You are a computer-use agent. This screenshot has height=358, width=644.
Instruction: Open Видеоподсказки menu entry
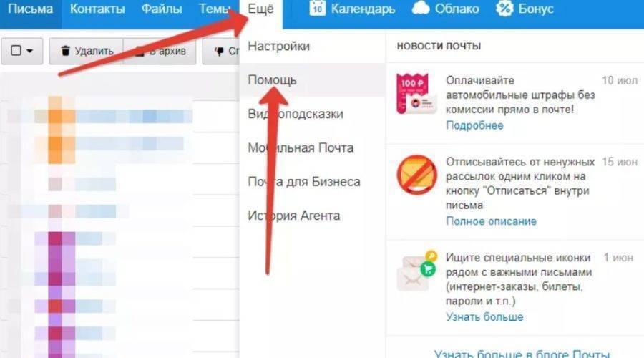(x=296, y=114)
